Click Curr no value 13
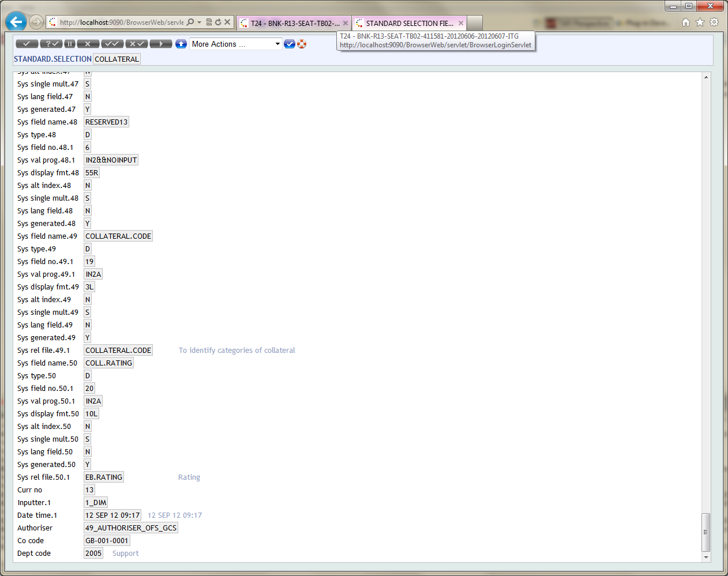The width and height of the screenshot is (728, 576). [x=89, y=490]
